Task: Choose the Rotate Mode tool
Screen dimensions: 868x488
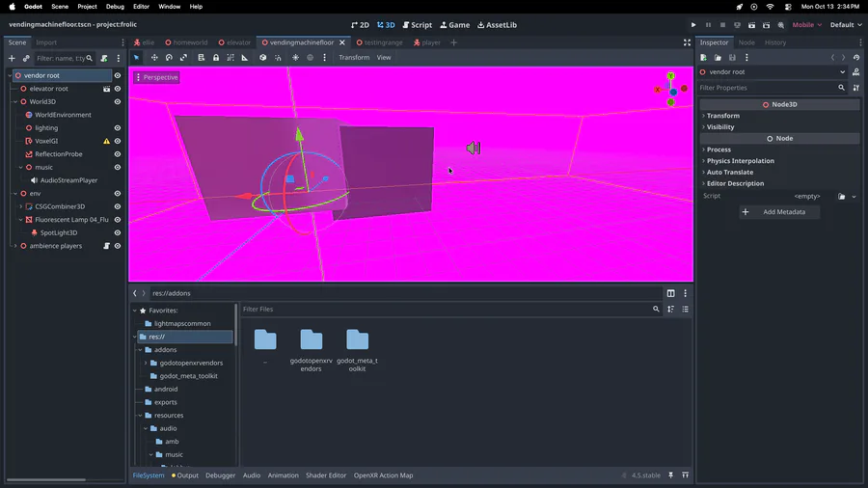Action: [x=169, y=58]
